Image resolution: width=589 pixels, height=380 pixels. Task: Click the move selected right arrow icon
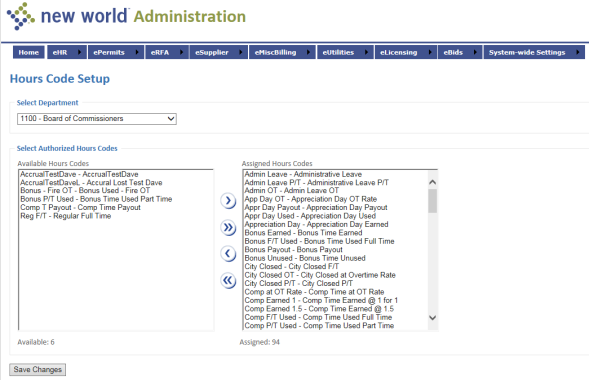(x=228, y=201)
